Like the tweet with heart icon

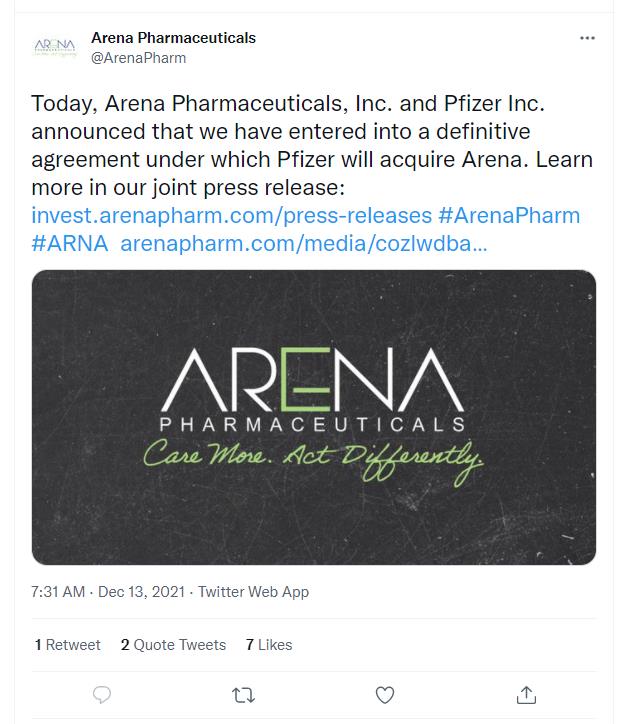[x=385, y=694]
